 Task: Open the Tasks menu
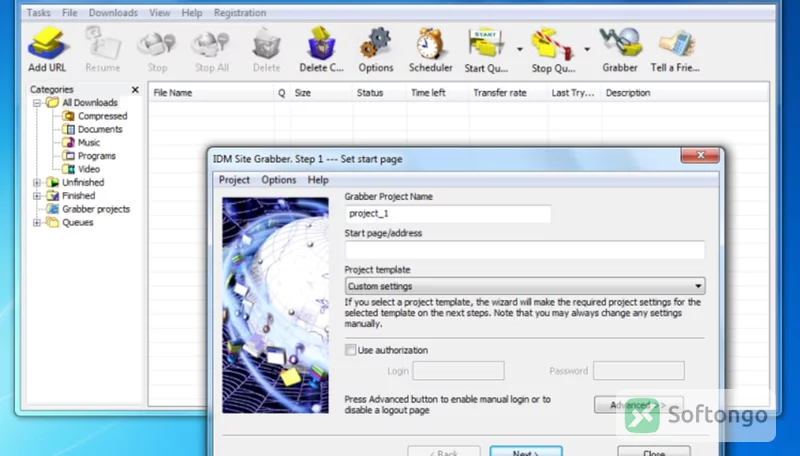click(x=38, y=13)
